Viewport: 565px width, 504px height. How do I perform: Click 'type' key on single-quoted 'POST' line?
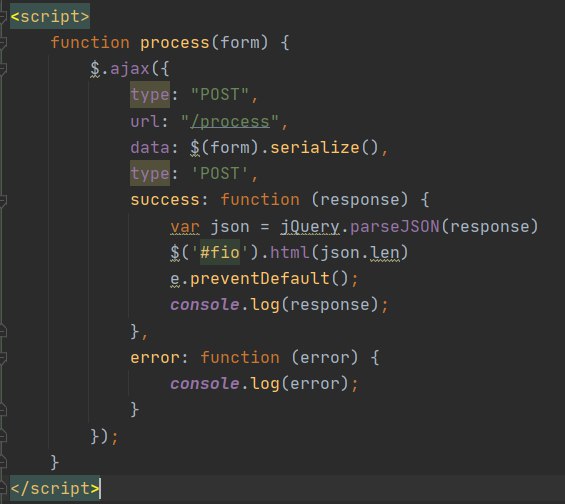pos(150,174)
